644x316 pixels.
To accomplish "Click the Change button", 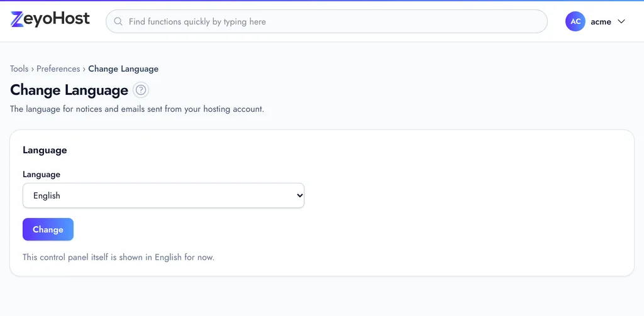I will (x=48, y=229).
